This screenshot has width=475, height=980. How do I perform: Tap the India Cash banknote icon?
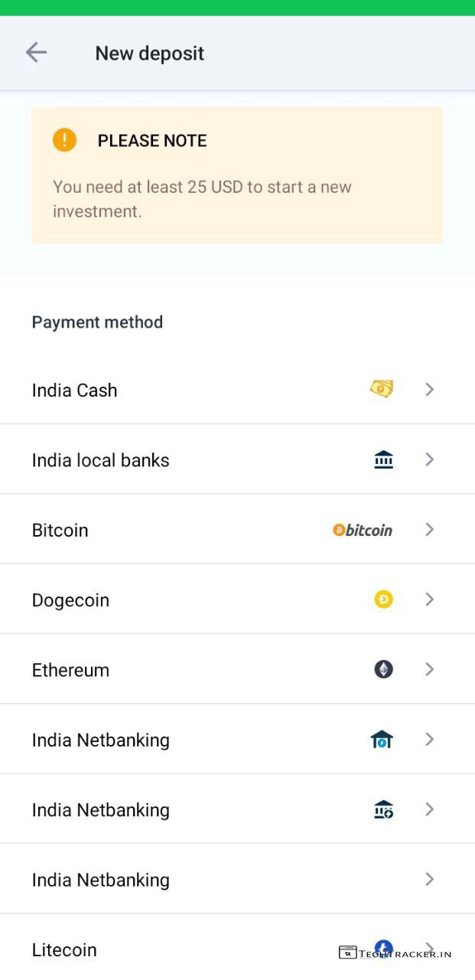382,389
